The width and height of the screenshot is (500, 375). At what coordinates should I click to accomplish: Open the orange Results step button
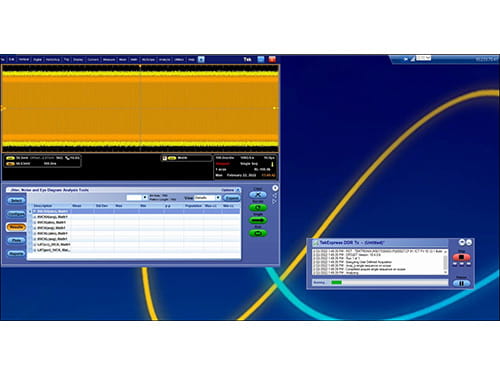pos(16,227)
